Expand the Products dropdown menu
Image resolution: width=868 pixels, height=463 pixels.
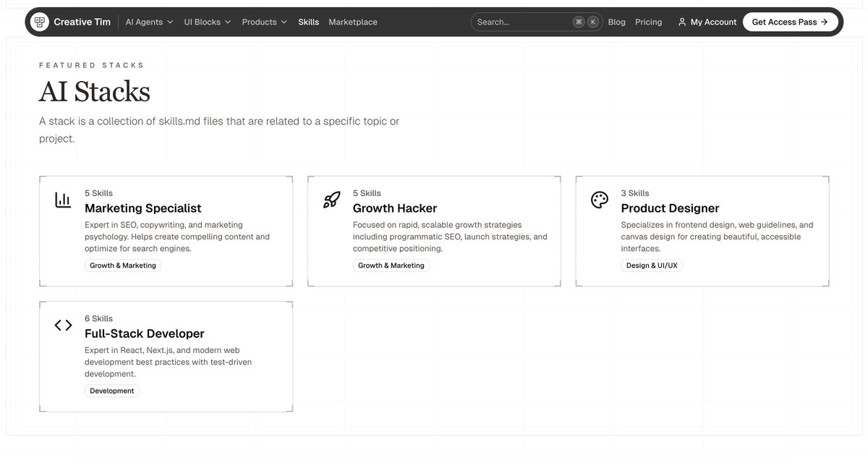coord(265,22)
